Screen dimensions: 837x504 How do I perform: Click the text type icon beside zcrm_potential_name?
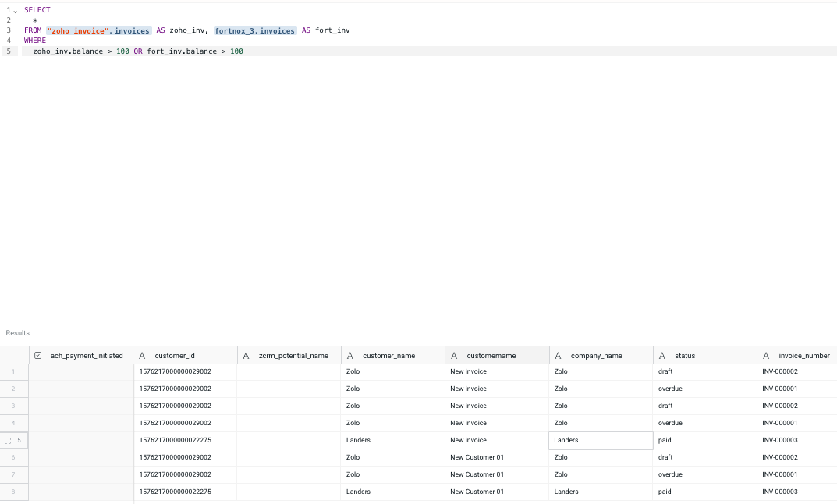pos(246,356)
